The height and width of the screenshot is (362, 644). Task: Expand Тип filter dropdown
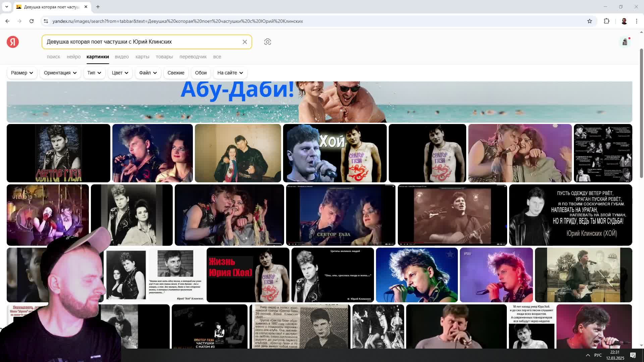(x=94, y=73)
